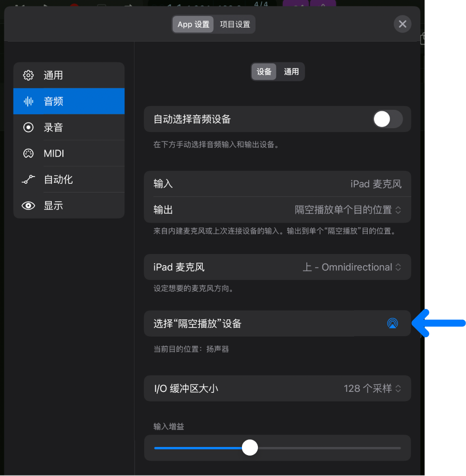Open the 音频 audio waveform sidebar item
This screenshot has width=466, height=476.
point(28,101)
